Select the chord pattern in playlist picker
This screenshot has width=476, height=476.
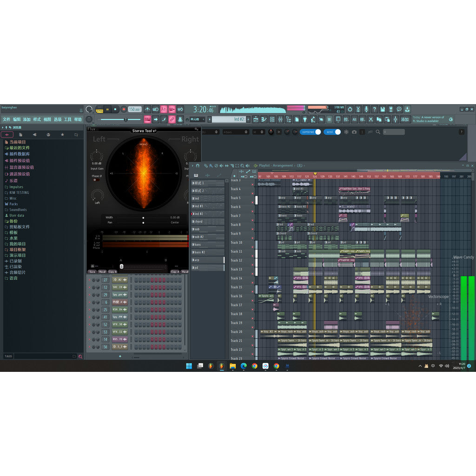pos(208,222)
